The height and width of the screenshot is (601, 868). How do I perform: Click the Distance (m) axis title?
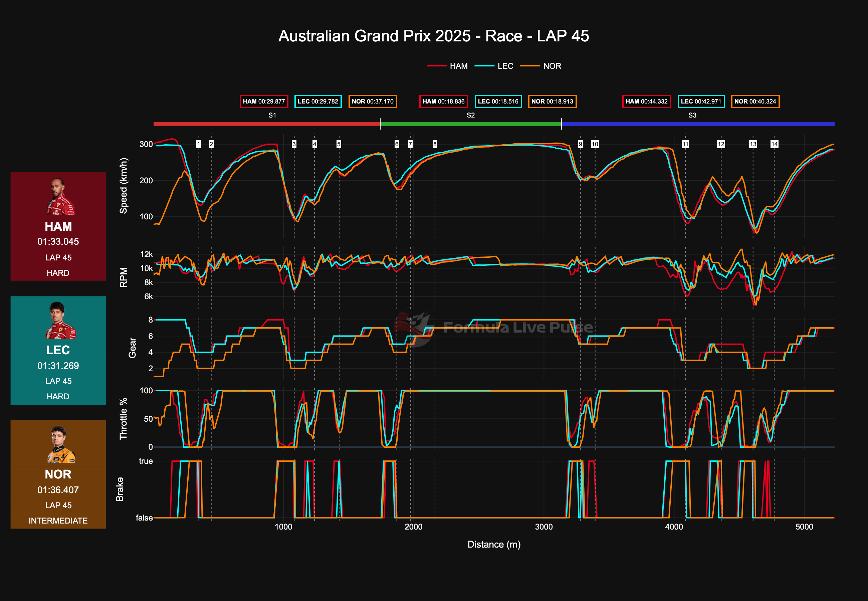494,545
